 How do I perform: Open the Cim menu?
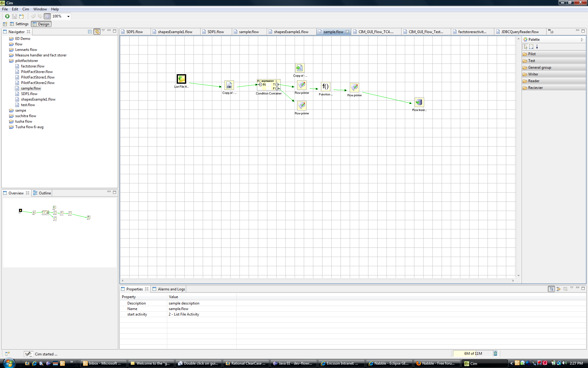[x=26, y=9]
